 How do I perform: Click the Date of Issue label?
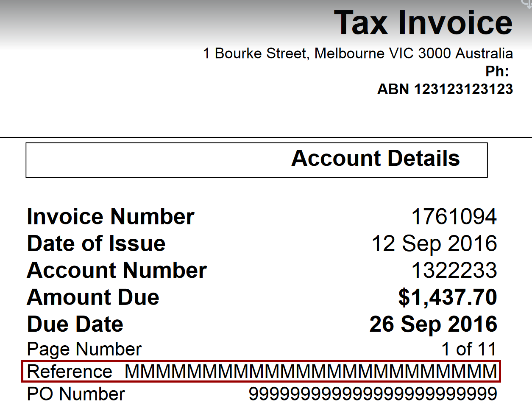[96, 243]
